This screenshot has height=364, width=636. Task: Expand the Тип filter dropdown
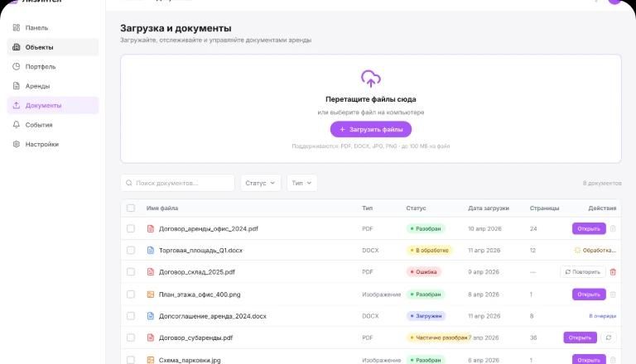pyautogui.click(x=301, y=183)
